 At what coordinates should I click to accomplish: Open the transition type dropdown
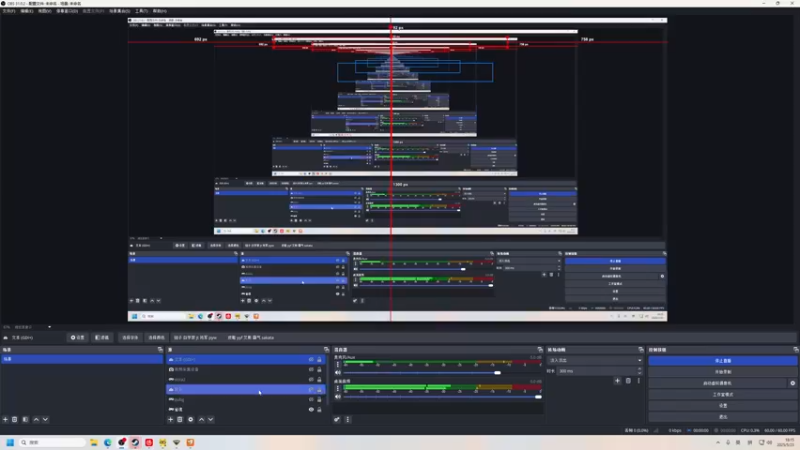point(595,360)
